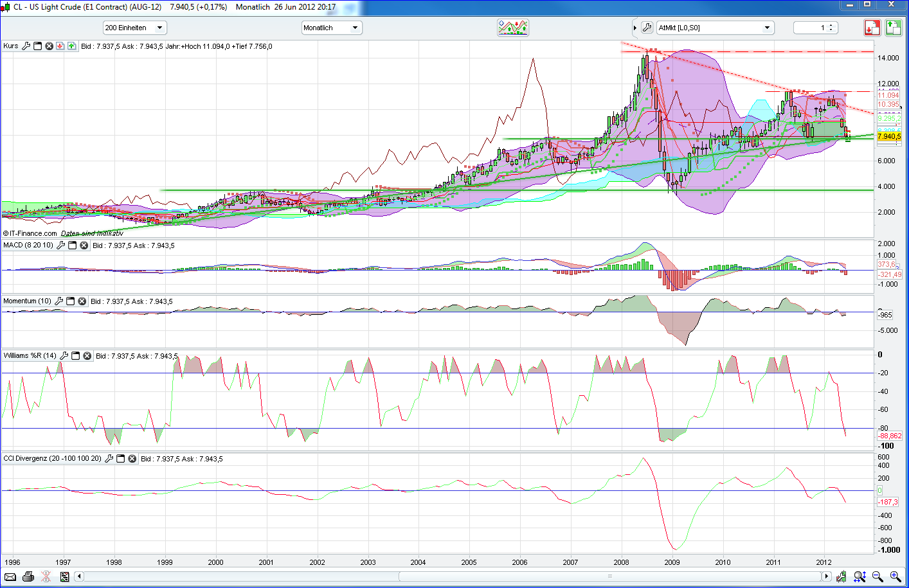Minimize the chart window
Screen dimensions: 909x588
850,4
